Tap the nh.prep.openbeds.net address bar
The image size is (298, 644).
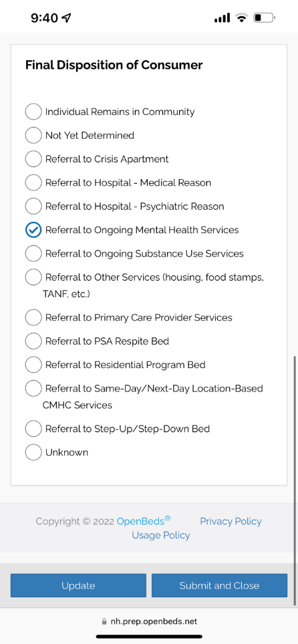(x=149, y=621)
